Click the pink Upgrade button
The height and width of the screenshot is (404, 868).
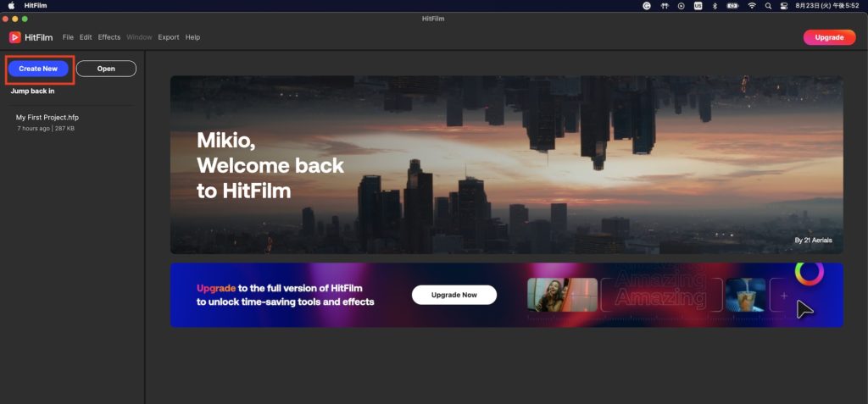click(x=829, y=37)
